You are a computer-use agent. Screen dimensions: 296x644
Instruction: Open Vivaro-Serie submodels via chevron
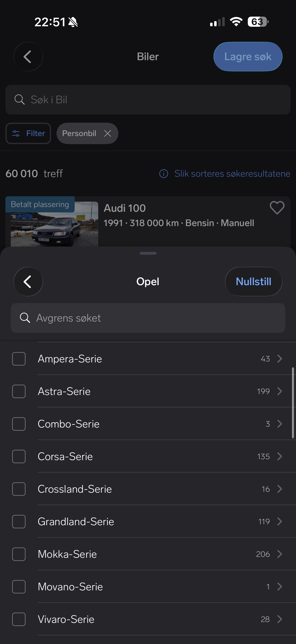click(280, 619)
